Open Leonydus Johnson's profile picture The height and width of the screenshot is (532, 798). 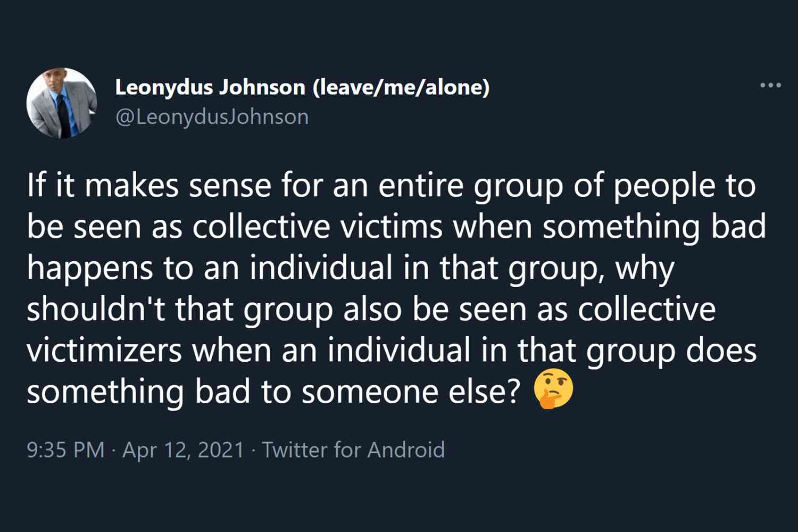click(62, 103)
